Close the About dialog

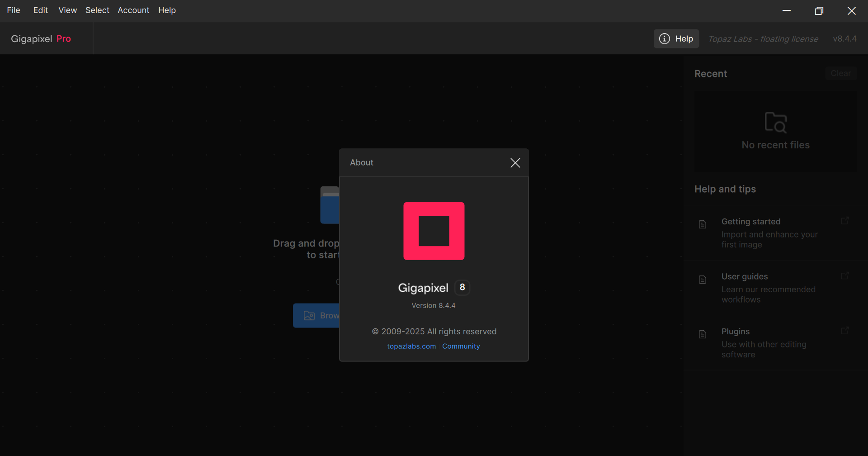pos(515,163)
